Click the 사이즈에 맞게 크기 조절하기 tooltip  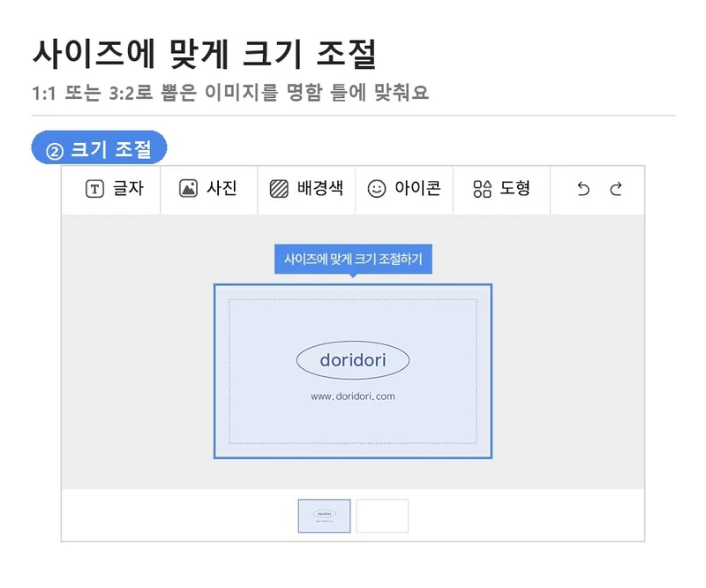[x=354, y=259]
